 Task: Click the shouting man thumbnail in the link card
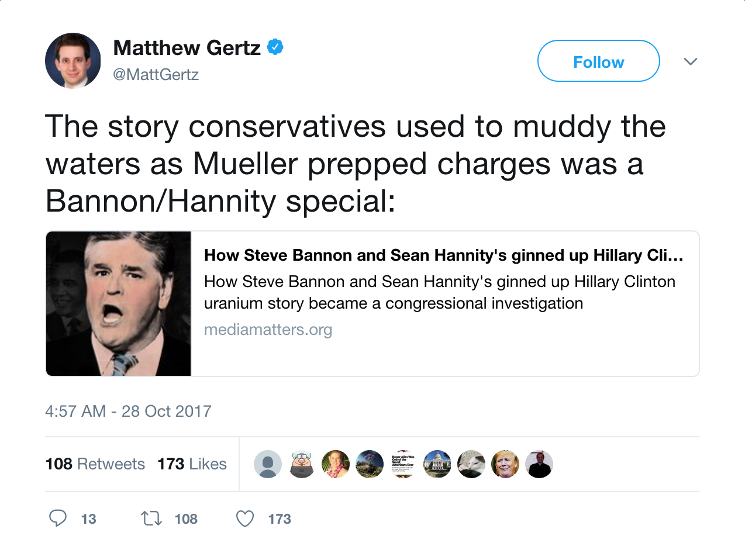click(x=119, y=303)
